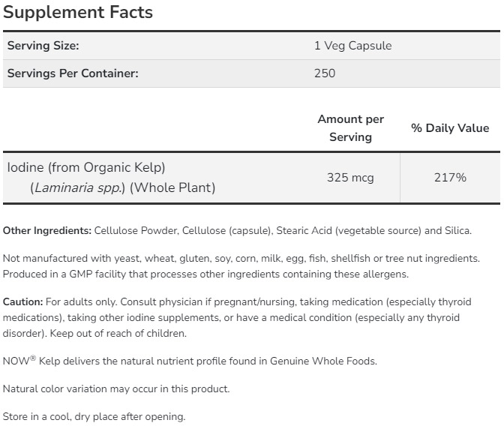Select the 217% daily value cell
Image resolution: width=504 pixels, height=426 pixels.
[x=450, y=178]
